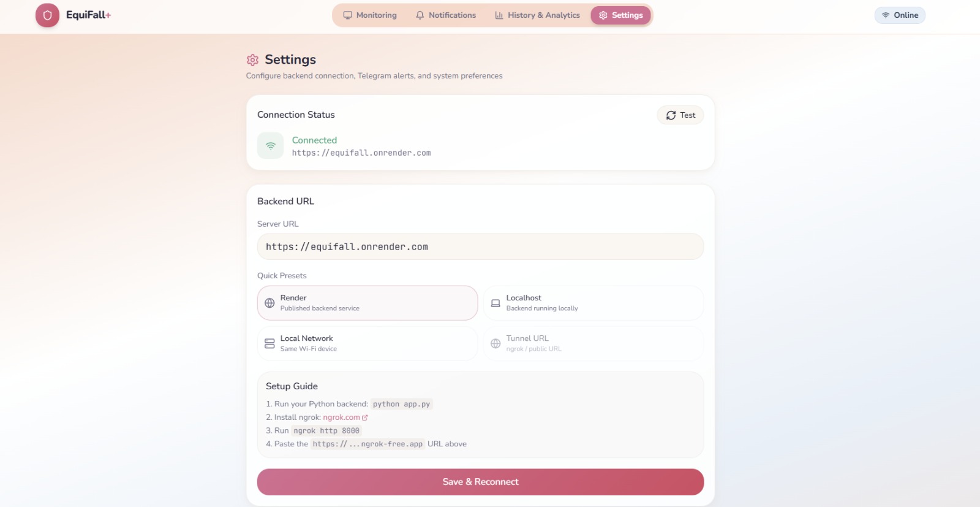Click Save & Reconnect button
Viewport: 980px width, 507px height.
point(480,482)
